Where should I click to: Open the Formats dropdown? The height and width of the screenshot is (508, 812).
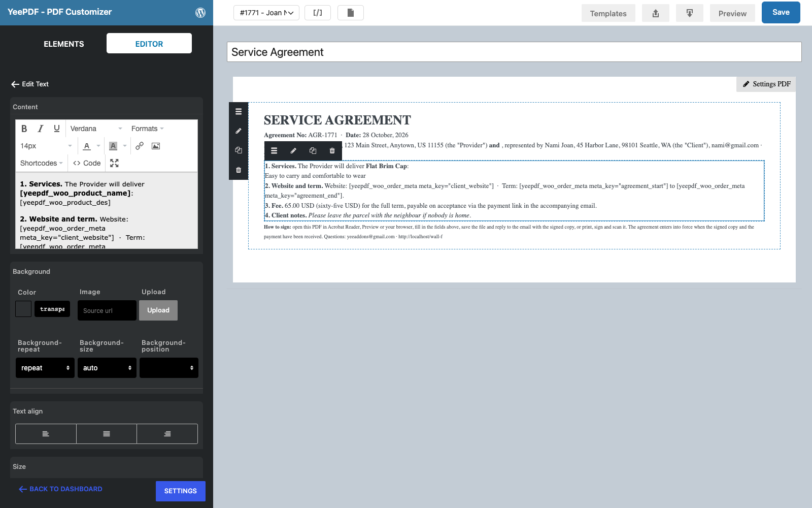click(147, 129)
